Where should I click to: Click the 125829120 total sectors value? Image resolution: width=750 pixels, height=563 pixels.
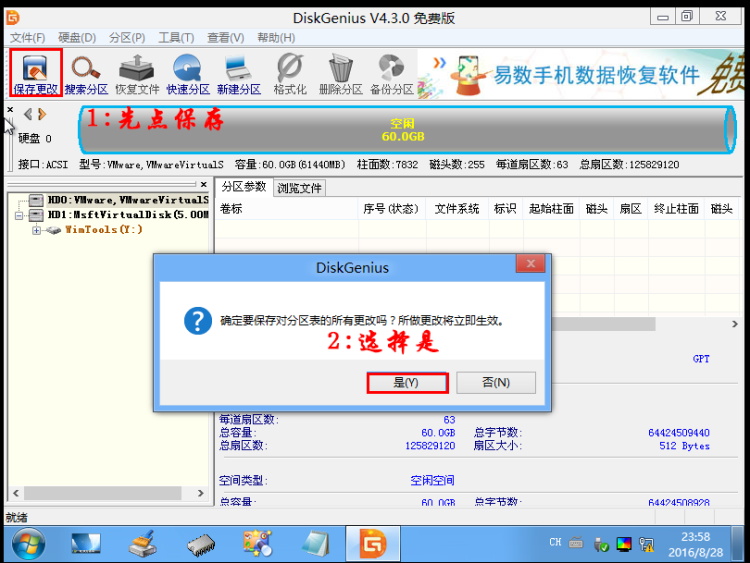coord(430,446)
